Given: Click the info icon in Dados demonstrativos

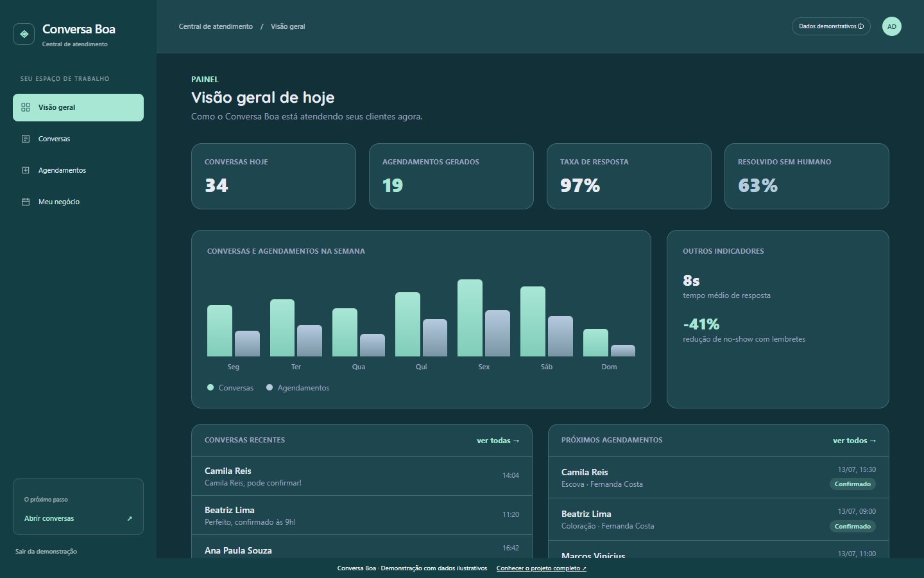Looking at the screenshot, I should click(x=860, y=26).
